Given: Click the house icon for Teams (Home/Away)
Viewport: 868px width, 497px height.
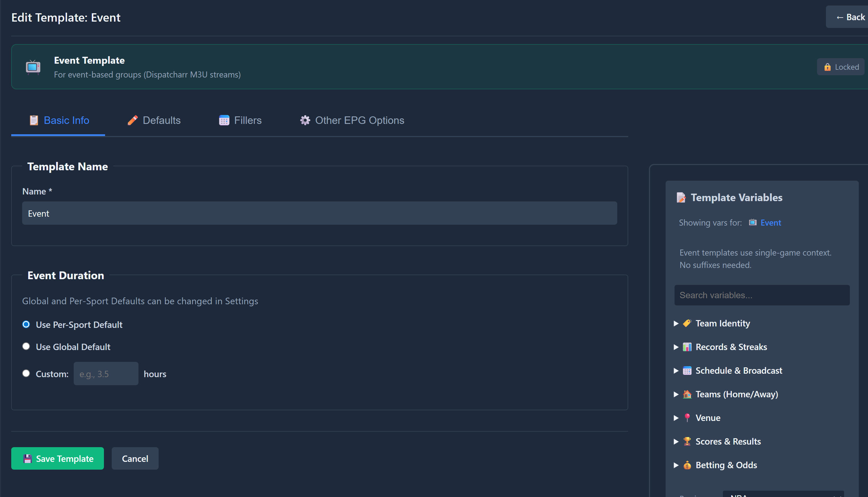Looking at the screenshot, I should (x=687, y=394).
